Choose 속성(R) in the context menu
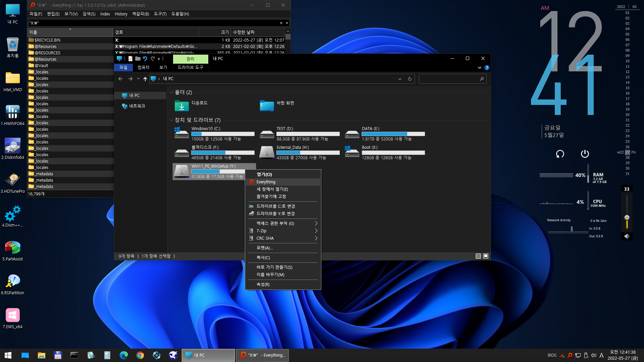Screen dimensions: 644x362 point(283,285)
